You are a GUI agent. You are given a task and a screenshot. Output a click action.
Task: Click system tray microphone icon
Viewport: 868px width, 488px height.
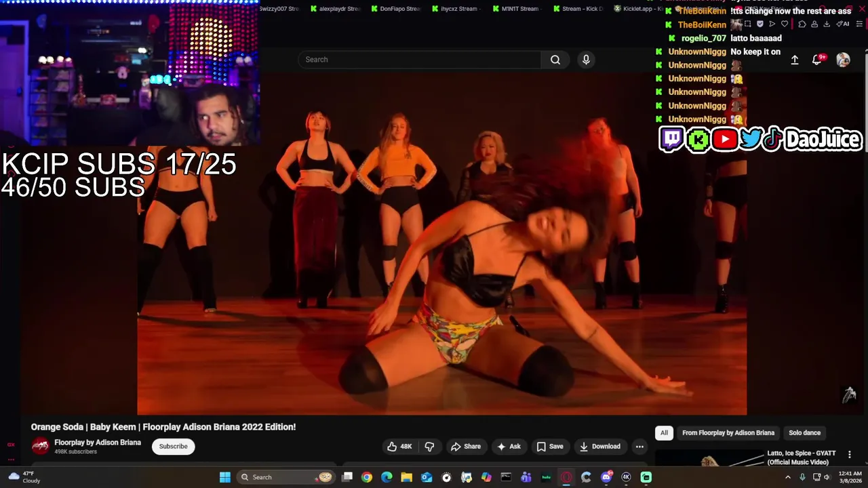click(802, 477)
